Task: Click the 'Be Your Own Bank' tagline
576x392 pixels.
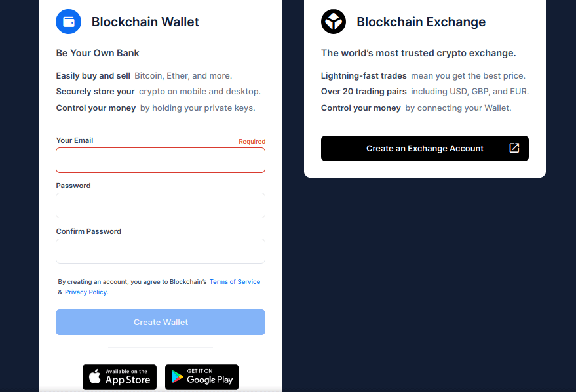Action: click(x=98, y=53)
